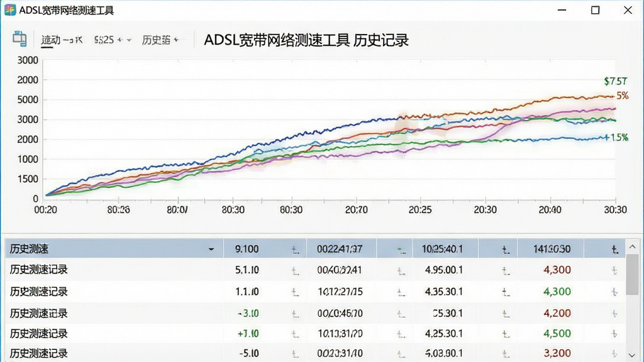
Task: Click the ADSL宽带网络测速工具 历史记录 heading
Action: click(306, 40)
